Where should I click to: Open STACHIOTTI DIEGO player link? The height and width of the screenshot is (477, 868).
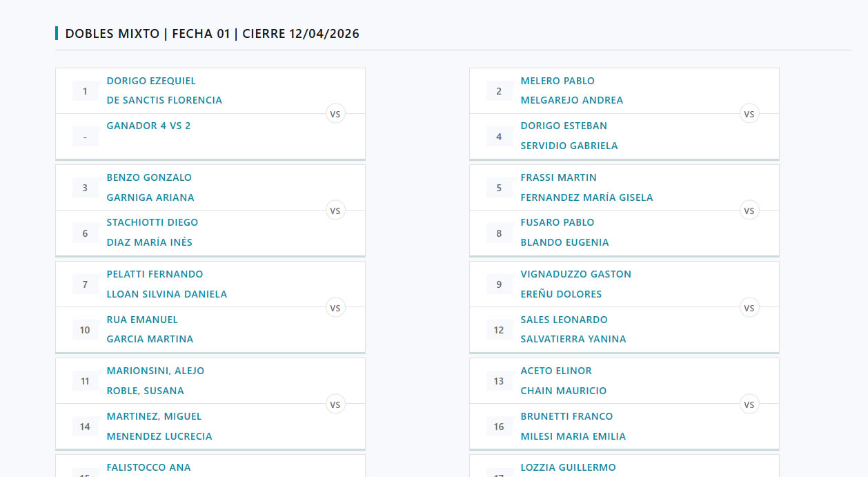point(152,222)
